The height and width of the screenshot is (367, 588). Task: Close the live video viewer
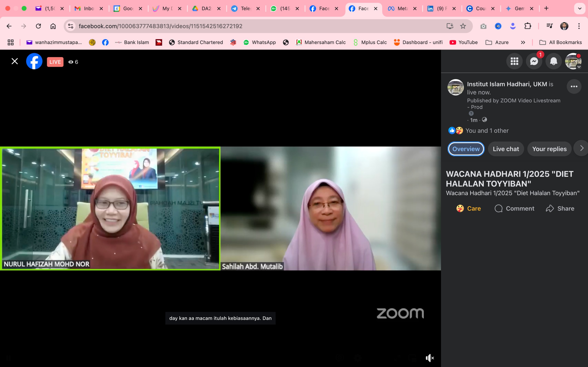click(14, 61)
